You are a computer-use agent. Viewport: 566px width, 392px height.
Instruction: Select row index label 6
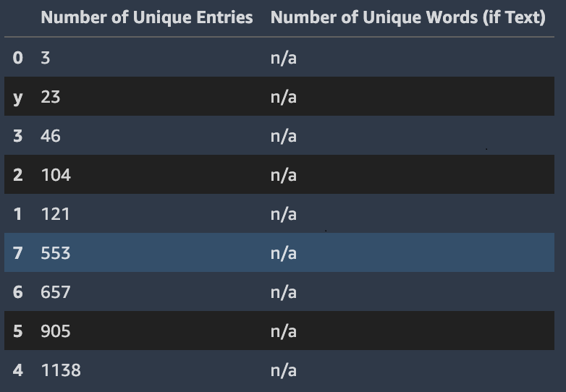18,292
